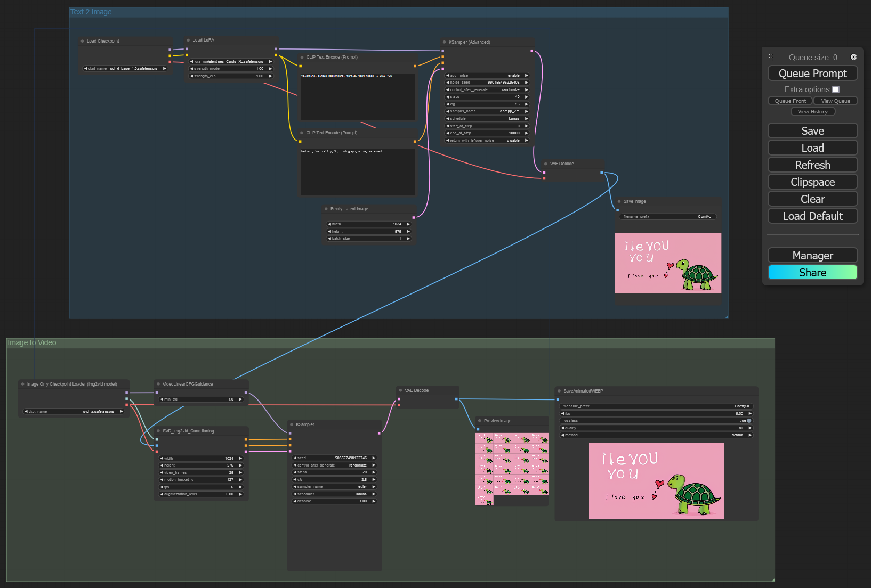Collapse the Save Image node via its dot
Viewport: 871px width, 588px height.
pos(619,201)
